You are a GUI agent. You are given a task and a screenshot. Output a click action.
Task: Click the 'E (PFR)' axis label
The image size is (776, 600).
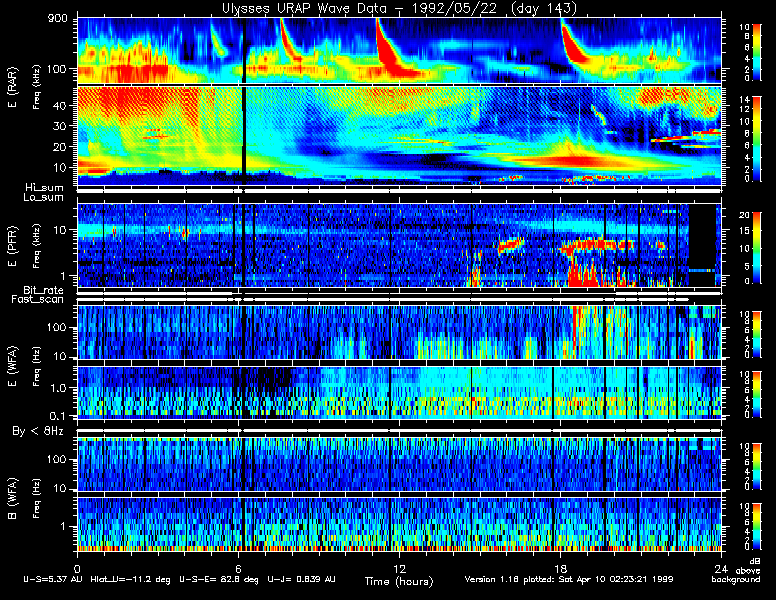12,246
